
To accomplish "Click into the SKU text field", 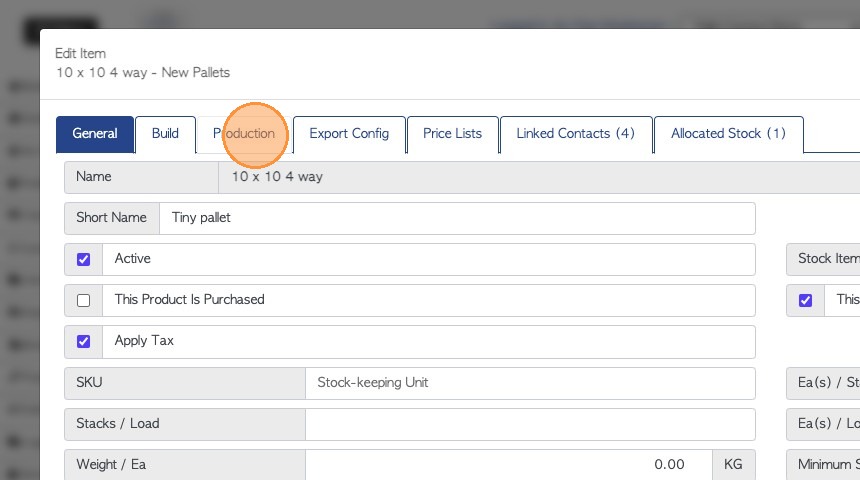I will [530, 382].
